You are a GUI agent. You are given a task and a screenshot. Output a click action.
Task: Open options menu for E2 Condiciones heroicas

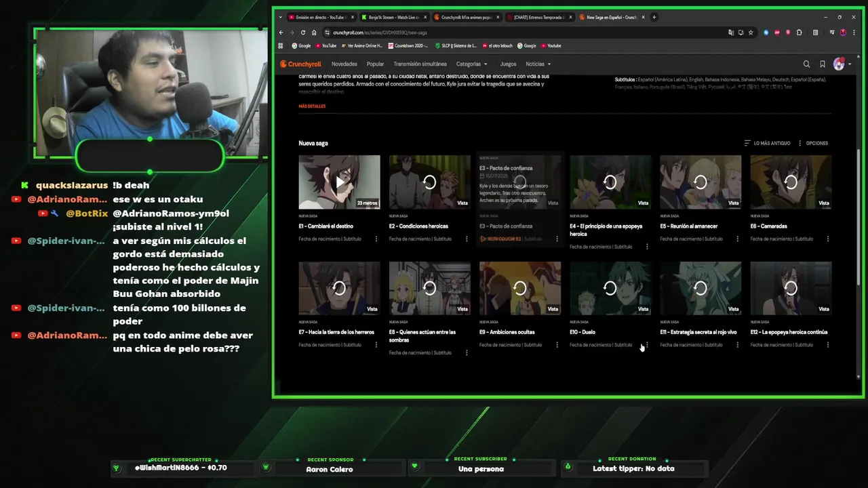[467, 239]
